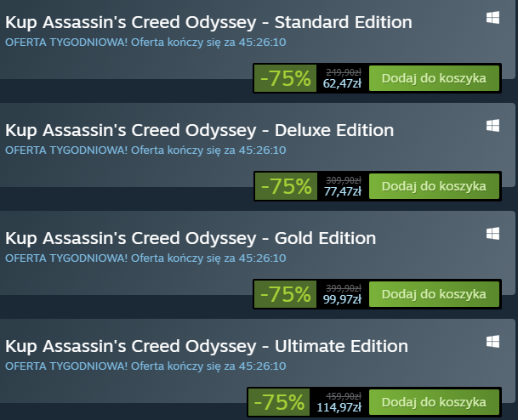
Task: Click the 99,97zł Gold Edition price
Action: pos(342,300)
